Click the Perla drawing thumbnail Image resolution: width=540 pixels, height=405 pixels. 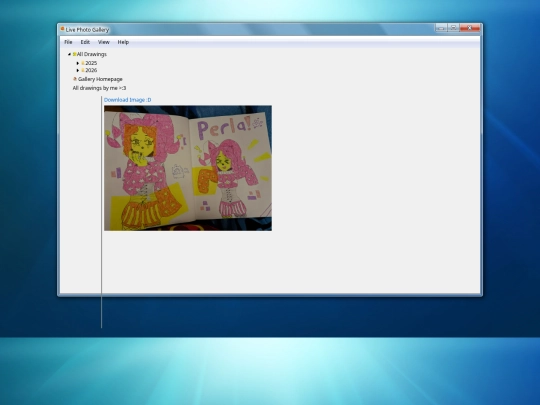188,168
